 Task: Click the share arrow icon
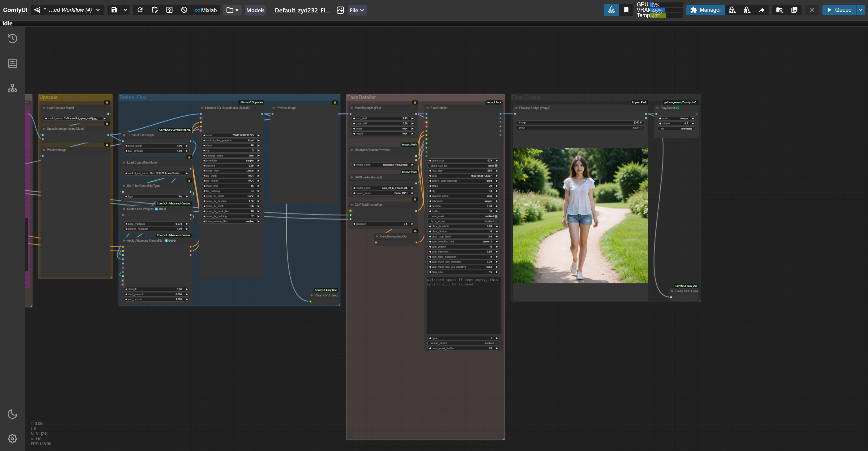762,10
